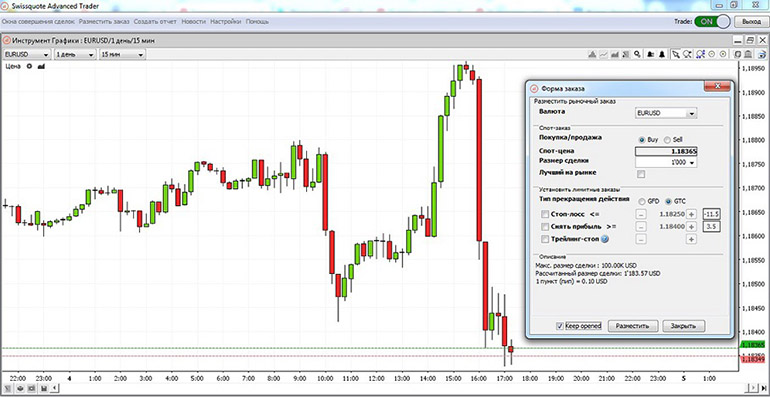Toggle the Trade ON switch
This screenshot has width=770, height=397.
[712, 22]
